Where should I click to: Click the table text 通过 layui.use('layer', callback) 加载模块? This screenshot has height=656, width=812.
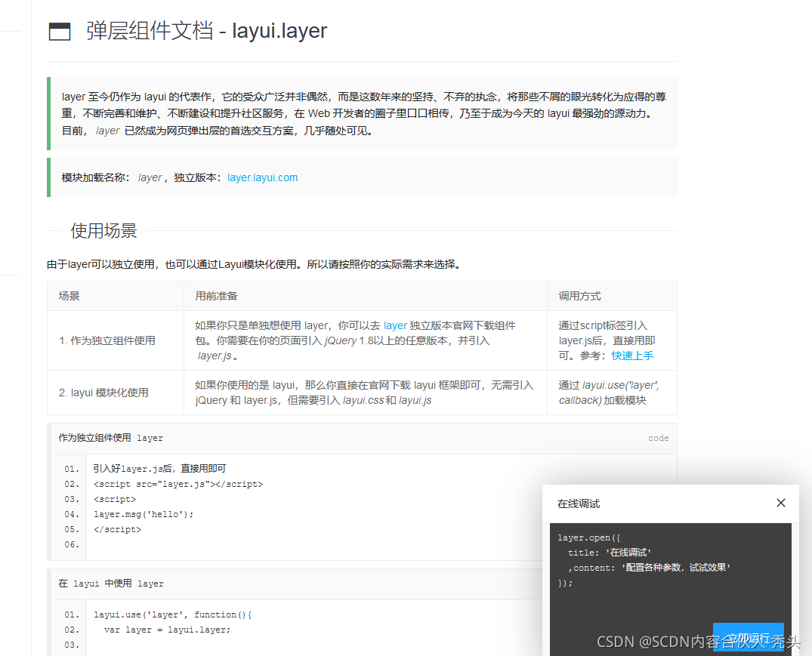(x=609, y=393)
